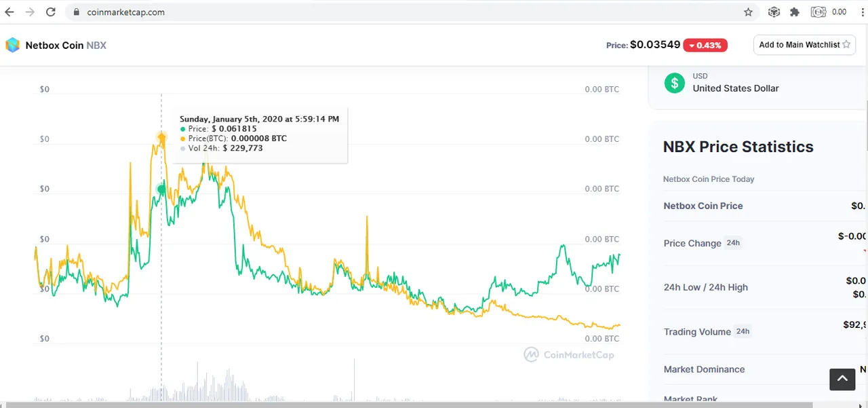Click the Netbox Coin logo icon

(13, 45)
